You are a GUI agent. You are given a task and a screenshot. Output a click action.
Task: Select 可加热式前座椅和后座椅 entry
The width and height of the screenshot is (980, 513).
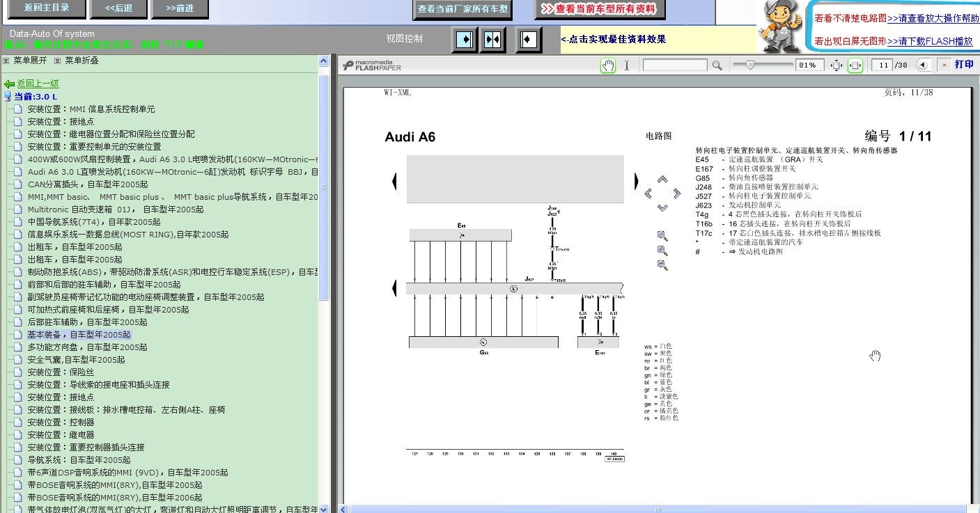tap(108, 310)
